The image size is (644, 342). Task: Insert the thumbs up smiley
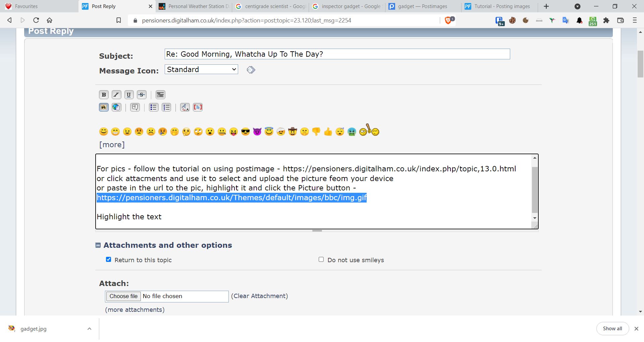click(x=328, y=132)
